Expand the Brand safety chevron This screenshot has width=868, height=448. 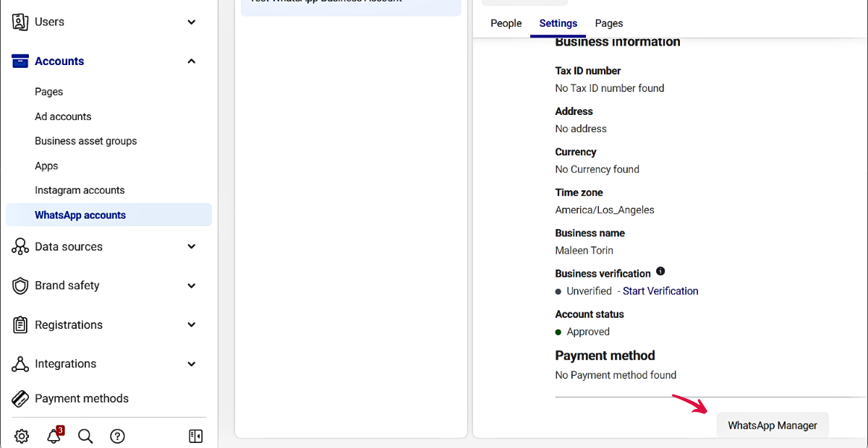192,285
